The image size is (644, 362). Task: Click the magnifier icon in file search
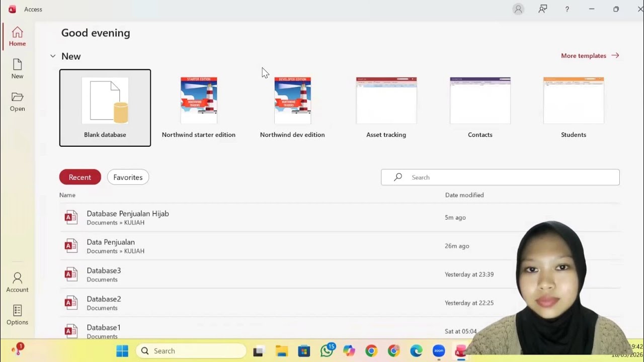point(398,177)
